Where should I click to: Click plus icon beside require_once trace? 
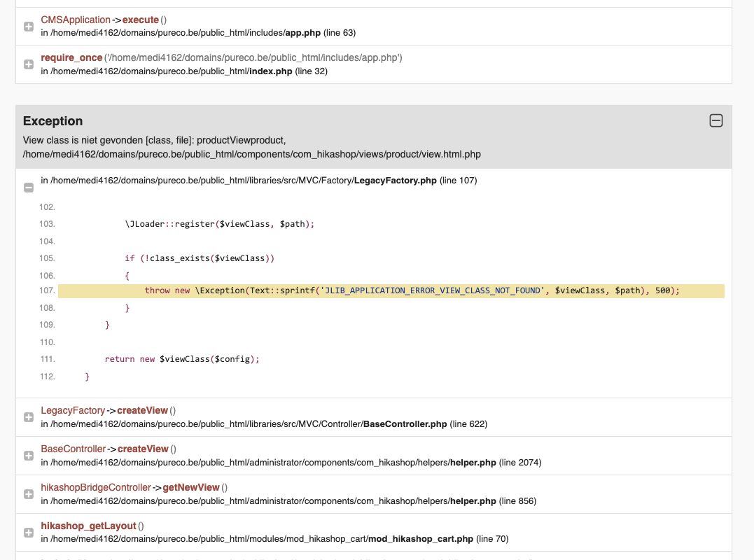pyautogui.click(x=29, y=64)
